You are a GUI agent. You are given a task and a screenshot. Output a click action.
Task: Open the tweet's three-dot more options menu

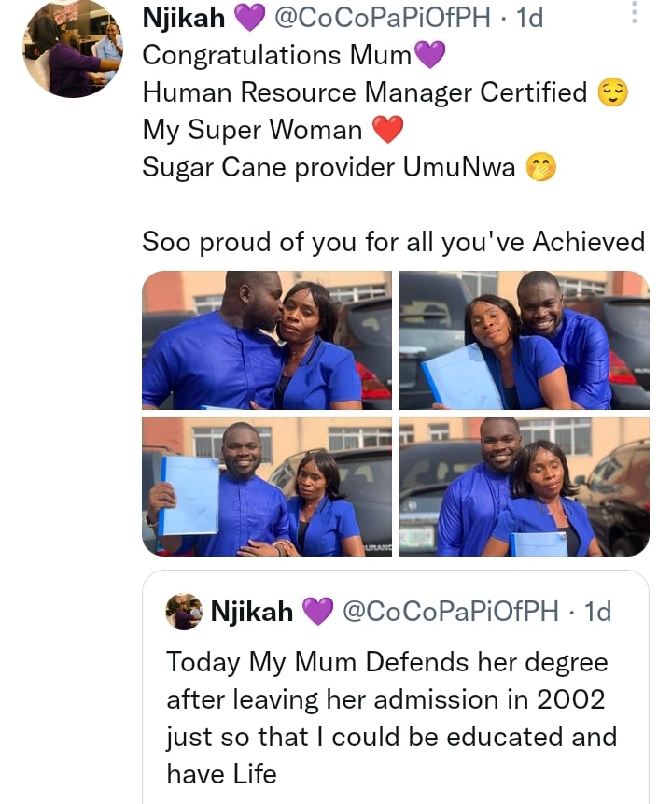635,13
